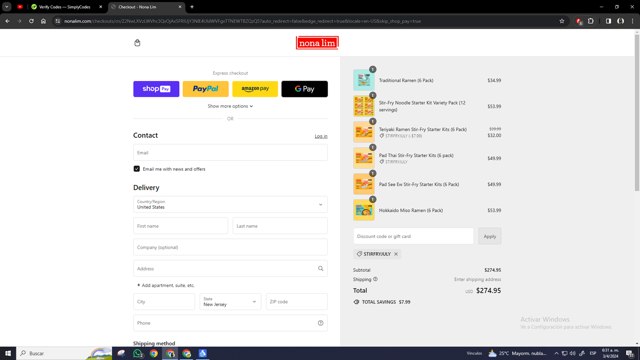Open WhatsApp from the taskbar
This screenshot has width=640, height=360.
click(x=138, y=353)
